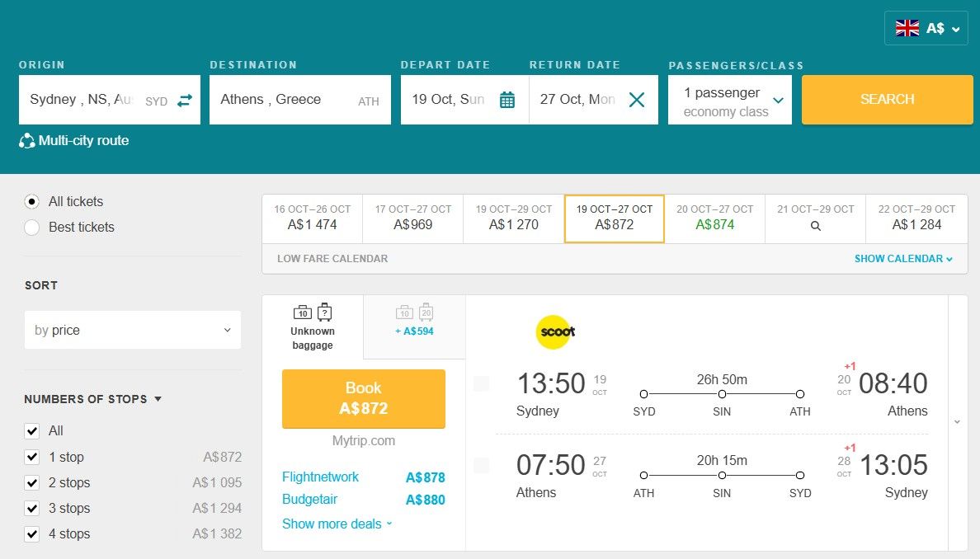Select 19 Oct–27 Oct fare A$872

tap(615, 218)
